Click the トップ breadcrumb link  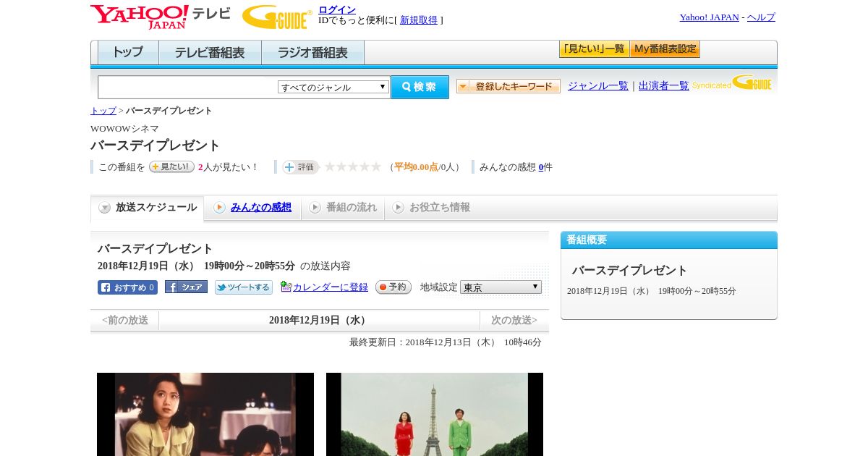click(x=103, y=111)
